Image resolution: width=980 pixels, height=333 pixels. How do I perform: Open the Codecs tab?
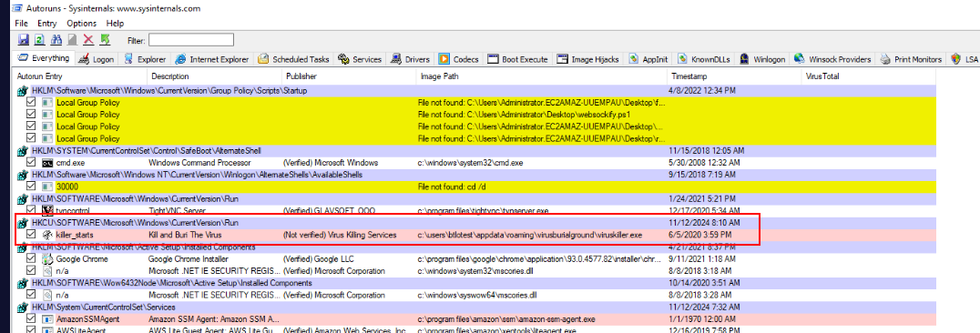[x=458, y=59]
